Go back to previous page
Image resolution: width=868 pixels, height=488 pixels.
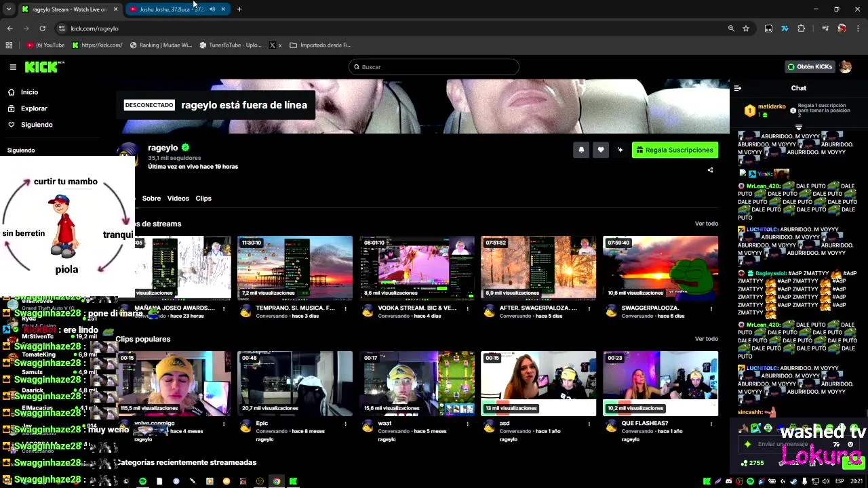(x=9, y=28)
